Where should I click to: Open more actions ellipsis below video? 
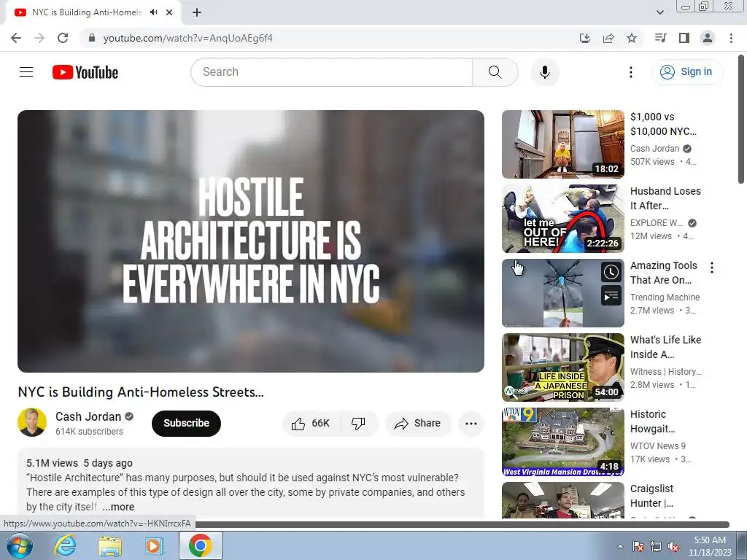coord(471,424)
